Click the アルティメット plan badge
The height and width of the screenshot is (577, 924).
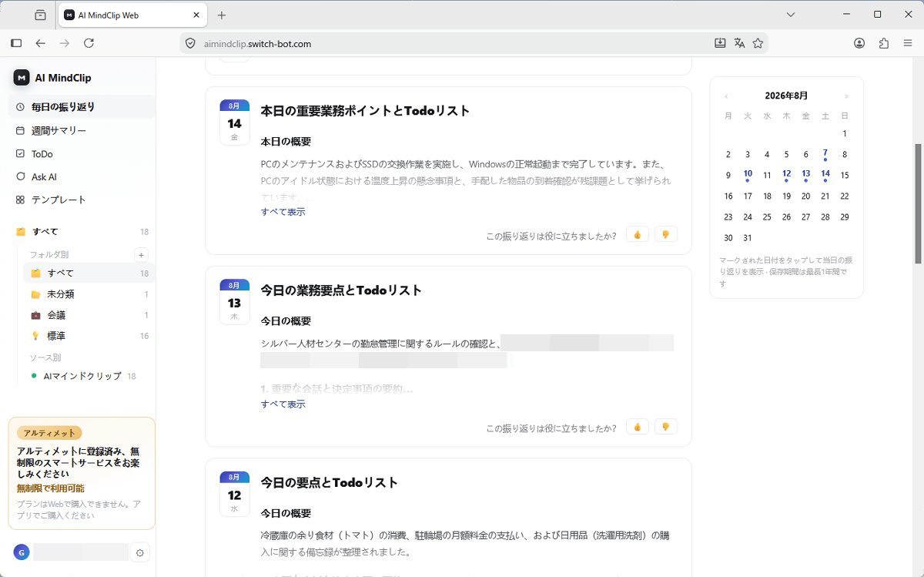(49, 434)
